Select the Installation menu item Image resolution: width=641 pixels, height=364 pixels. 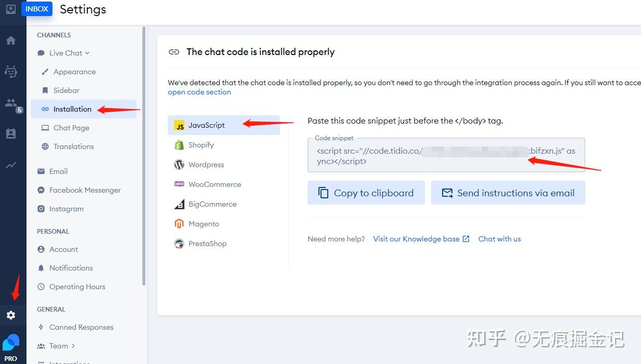(84, 109)
